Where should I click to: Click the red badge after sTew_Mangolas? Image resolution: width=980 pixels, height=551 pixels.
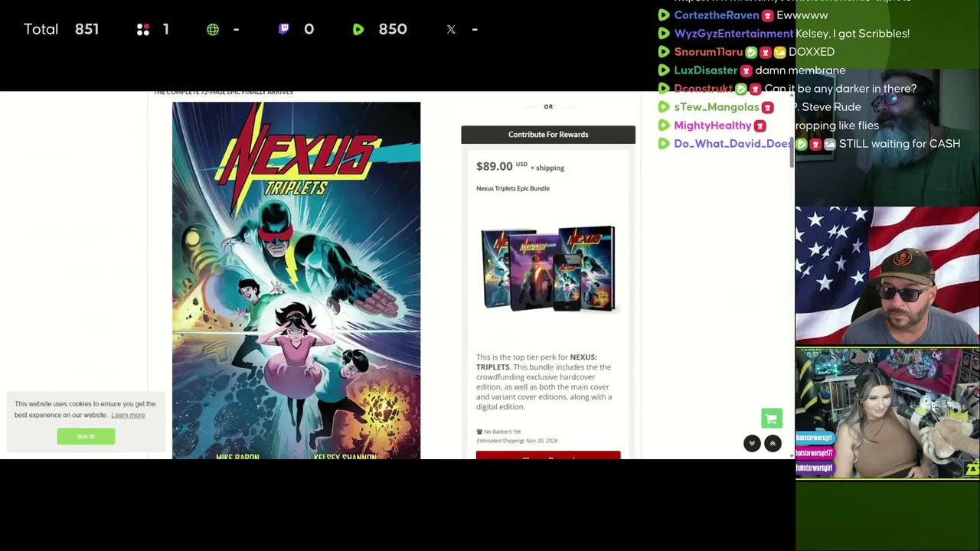pyautogui.click(x=767, y=107)
